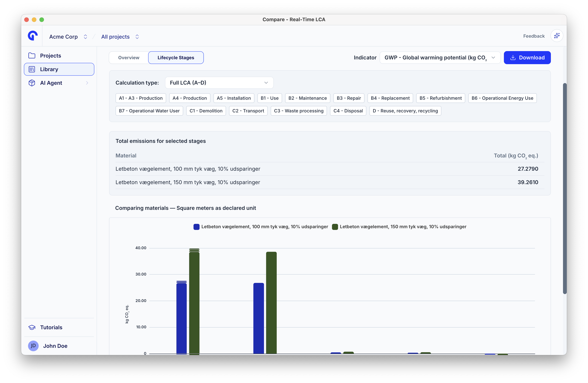This screenshot has width=588, height=383.
Task: Click the 39.2610 total value
Action: [528, 182]
